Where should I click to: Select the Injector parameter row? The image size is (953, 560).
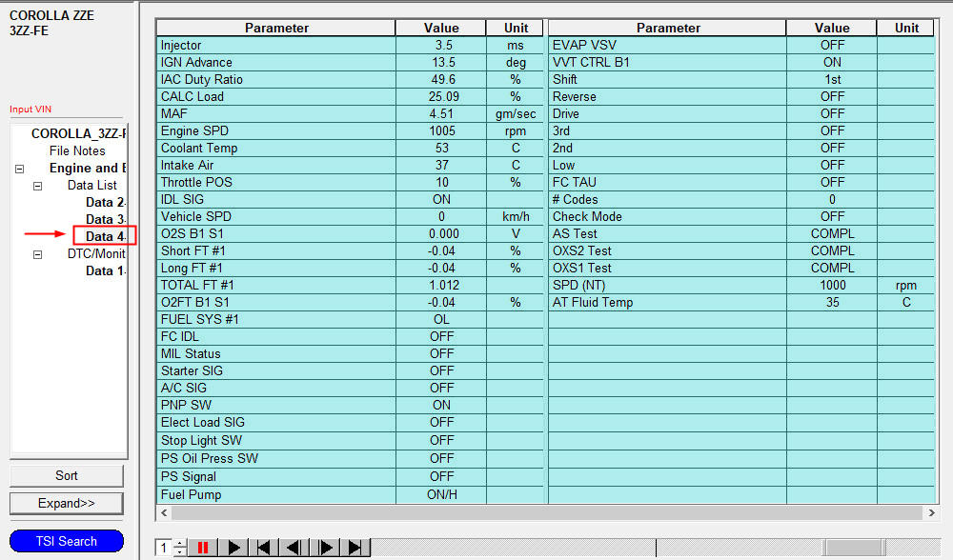[276, 45]
